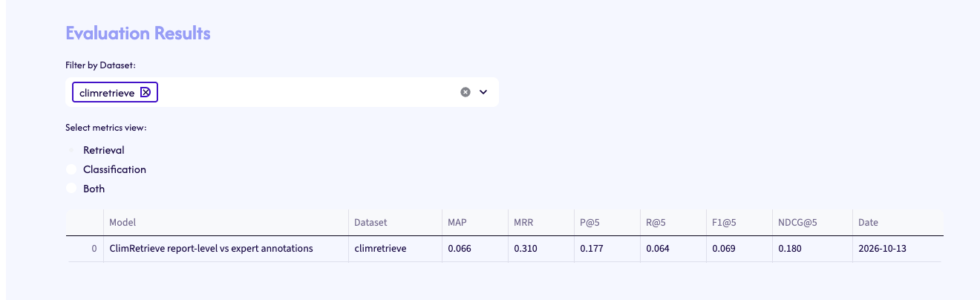Screen dimensions: 980x300
Task: Select the Classification metrics view
Action: point(71,169)
